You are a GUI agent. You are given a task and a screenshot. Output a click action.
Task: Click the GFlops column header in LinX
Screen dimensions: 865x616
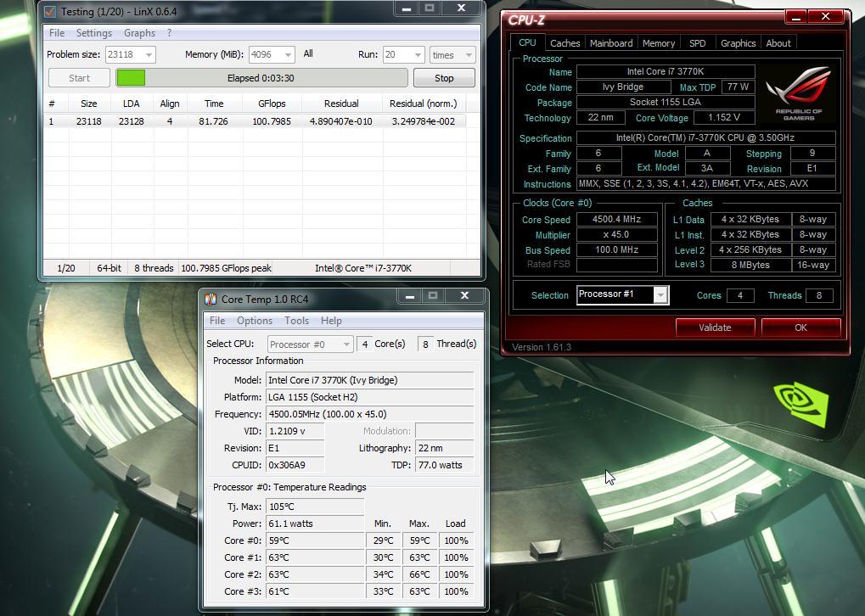tap(272, 104)
